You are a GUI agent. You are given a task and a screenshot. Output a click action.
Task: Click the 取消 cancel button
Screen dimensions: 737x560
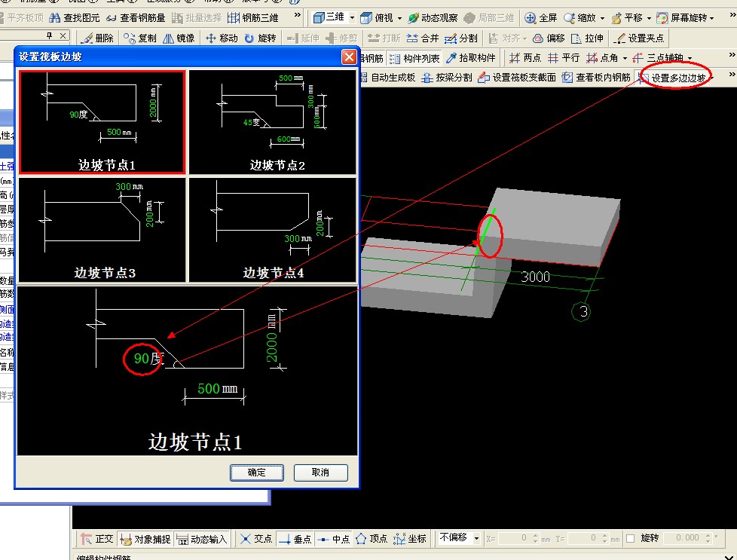point(320,473)
